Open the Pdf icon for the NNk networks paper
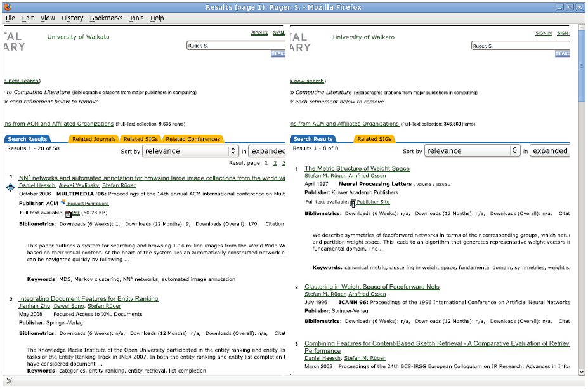The image size is (588, 389). point(68,214)
